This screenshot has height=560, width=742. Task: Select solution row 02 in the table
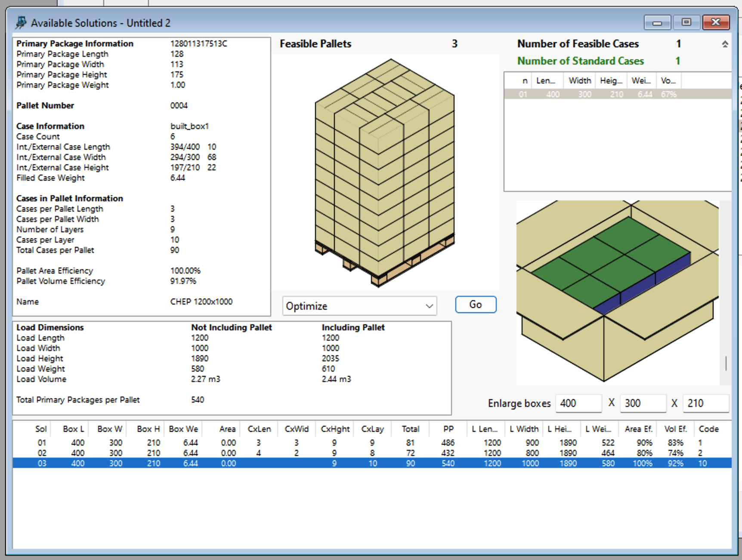(x=372, y=453)
